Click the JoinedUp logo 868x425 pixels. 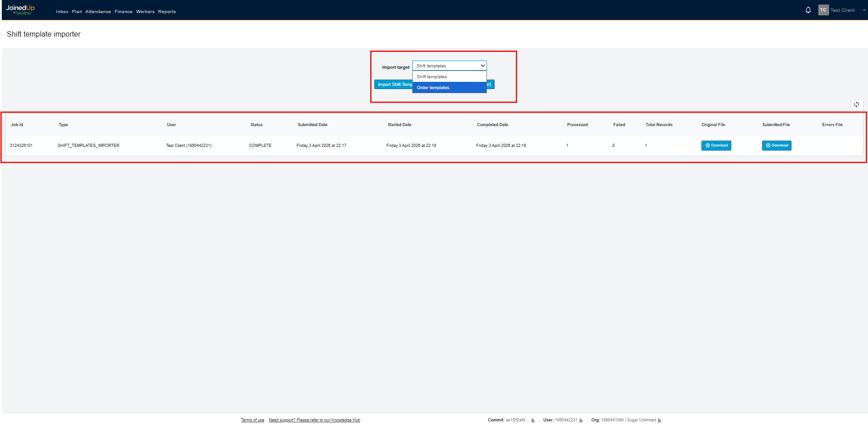coord(20,9)
